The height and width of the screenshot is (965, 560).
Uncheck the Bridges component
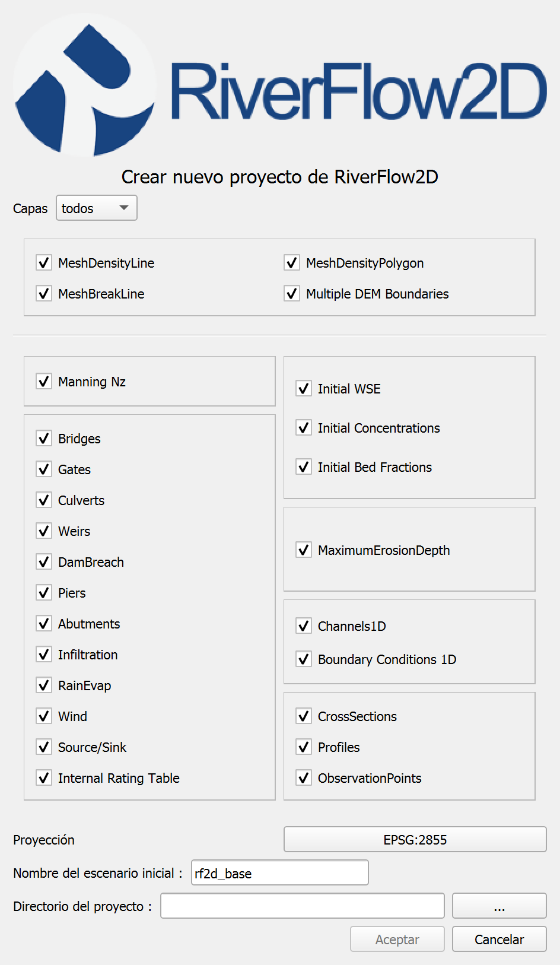point(44,438)
